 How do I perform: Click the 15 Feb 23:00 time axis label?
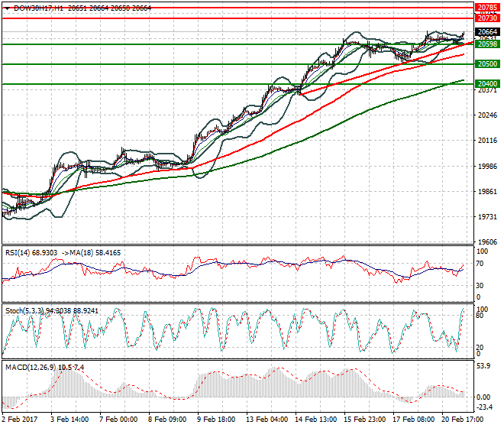(x=365, y=420)
